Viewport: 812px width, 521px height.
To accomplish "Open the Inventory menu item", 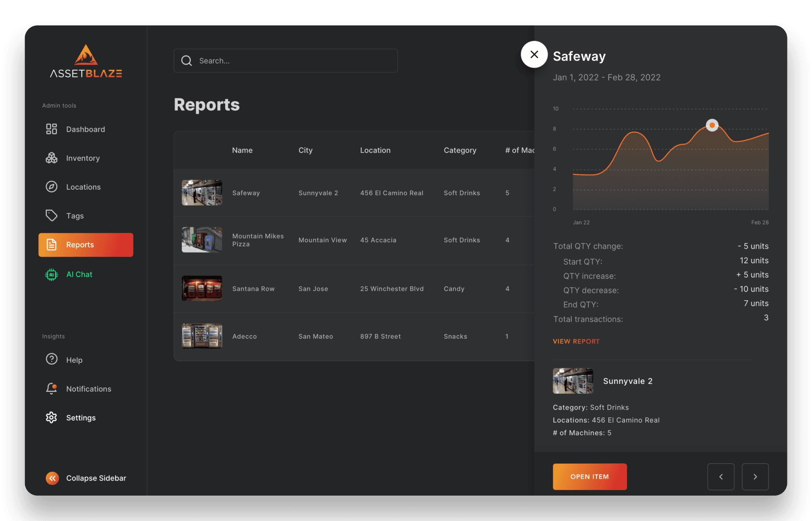I will [86, 158].
